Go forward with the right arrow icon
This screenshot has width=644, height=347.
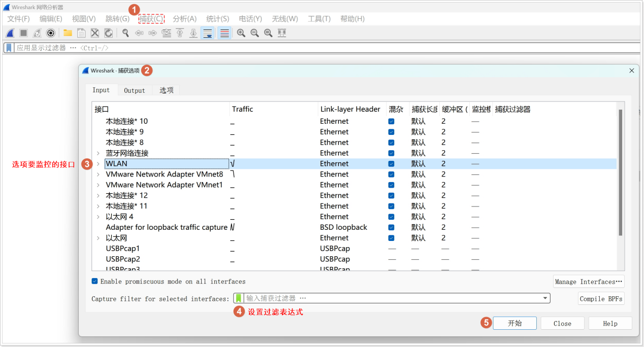tap(152, 33)
